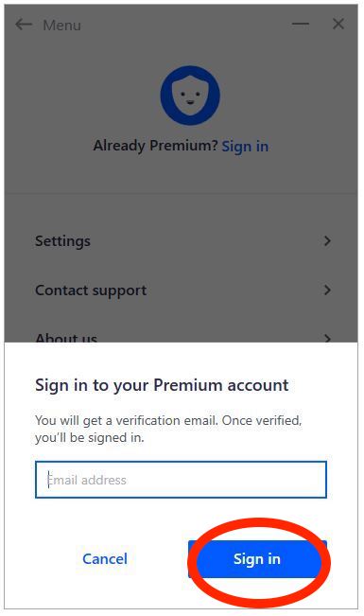Click the red oval annotation outline
364x616 pixels.
pos(259,563)
